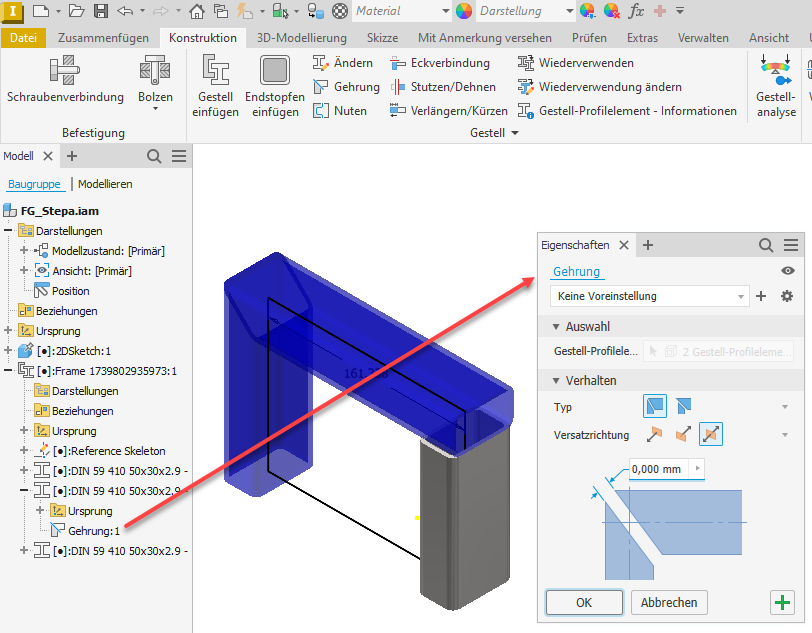
Task: Click Baugruppe browser view link
Action: coord(34,184)
